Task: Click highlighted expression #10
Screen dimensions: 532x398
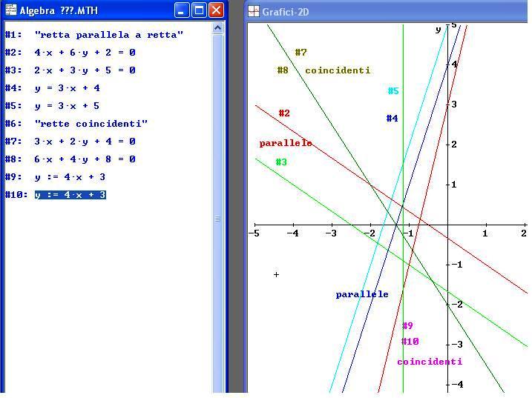Action: (x=70, y=195)
